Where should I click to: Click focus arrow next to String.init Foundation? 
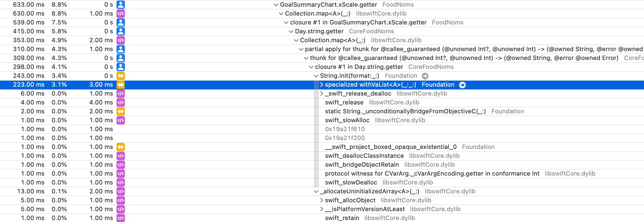pos(425,76)
